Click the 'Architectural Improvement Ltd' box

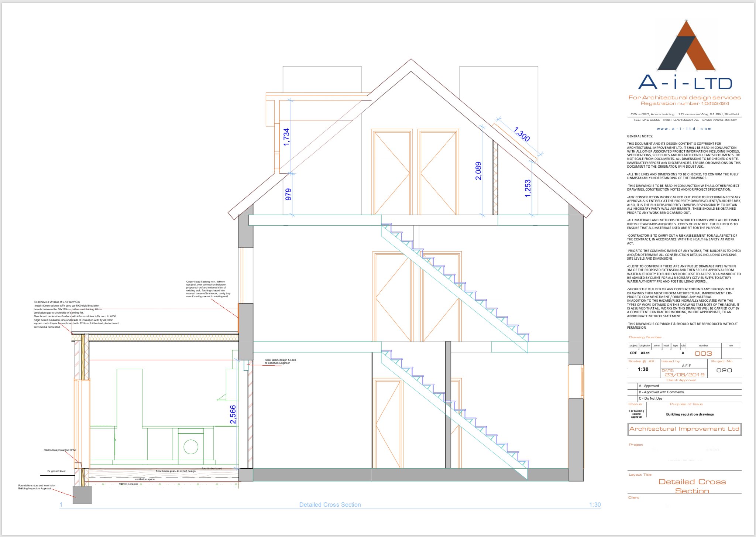pos(684,429)
